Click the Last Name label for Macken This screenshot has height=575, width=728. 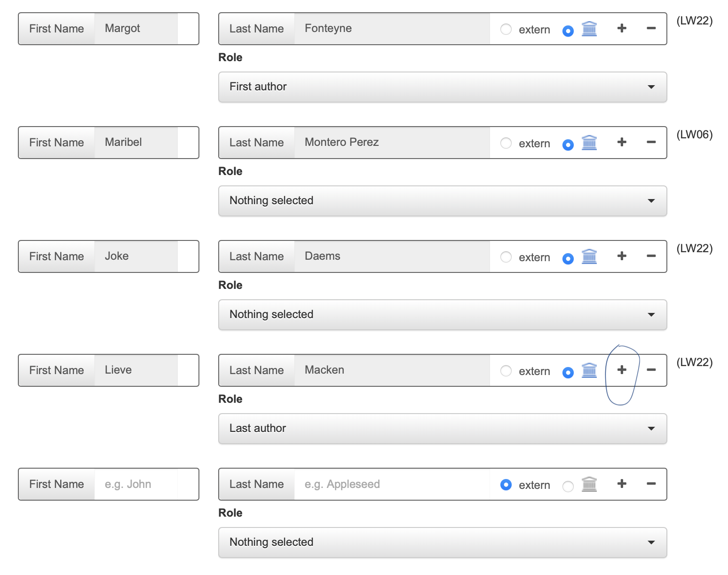257,370
